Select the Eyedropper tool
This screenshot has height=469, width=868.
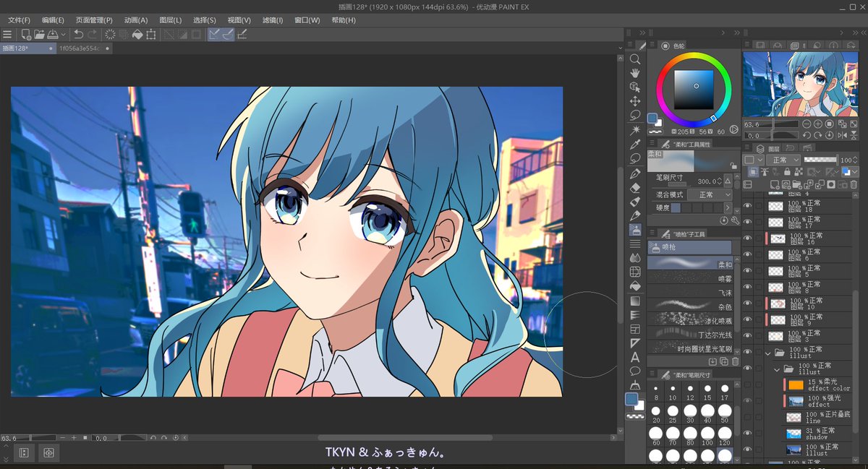(x=635, y=145)
